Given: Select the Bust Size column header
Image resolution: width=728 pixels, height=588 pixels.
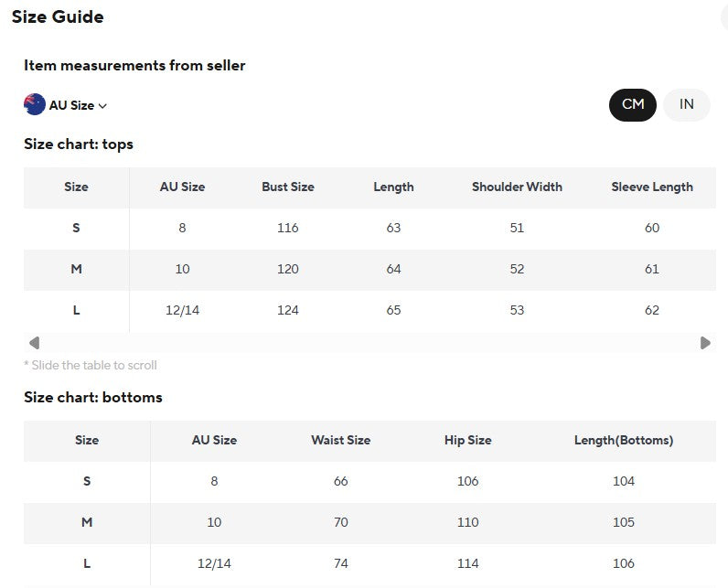Looking at the screenshot, I should tap(288, 187).
